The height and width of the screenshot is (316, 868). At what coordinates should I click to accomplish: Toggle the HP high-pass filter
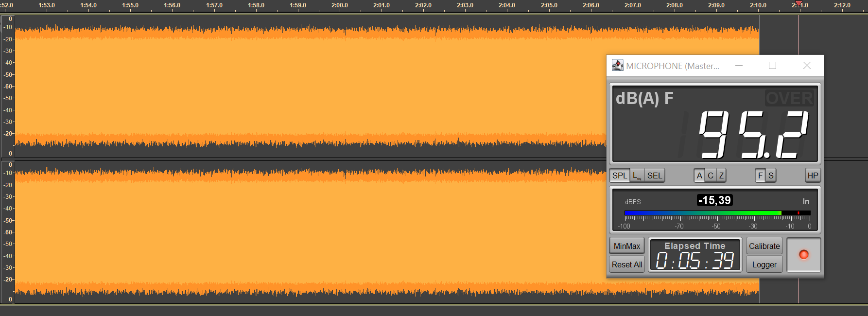(x=813, y=176)
